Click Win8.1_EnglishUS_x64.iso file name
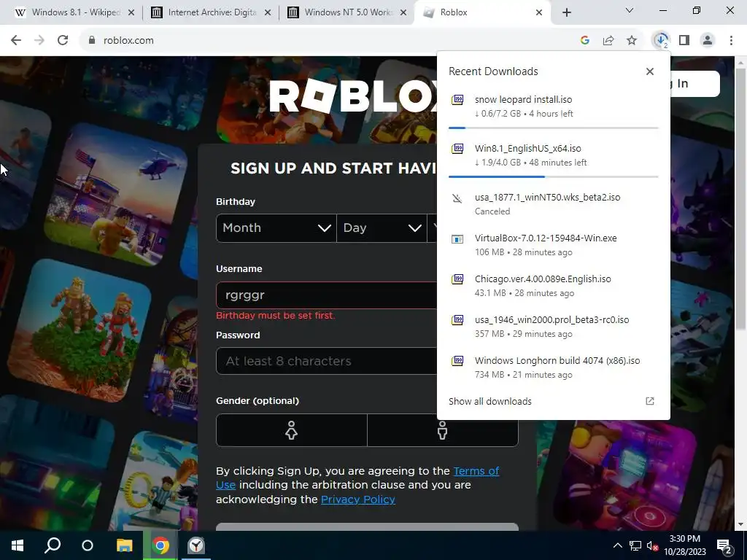Viewport: 747px width, 560px height. (528, 149)
